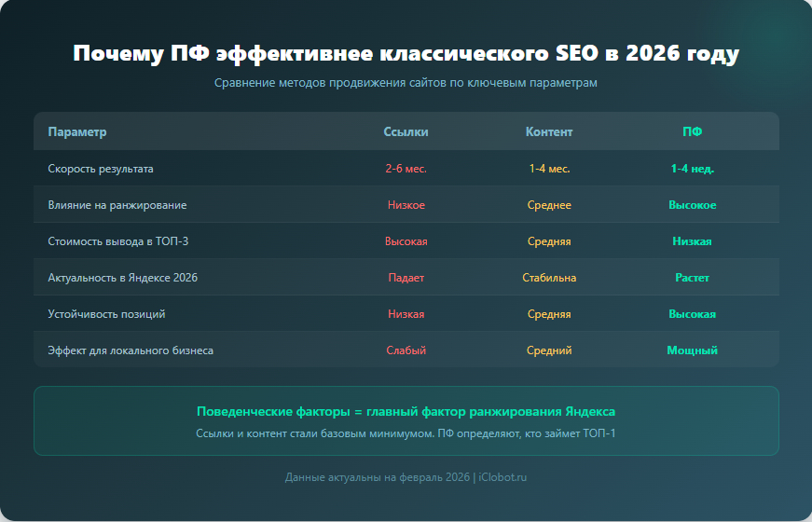
Task: Click the red 'Высокая' cost cell
Action: click(406, 241)
